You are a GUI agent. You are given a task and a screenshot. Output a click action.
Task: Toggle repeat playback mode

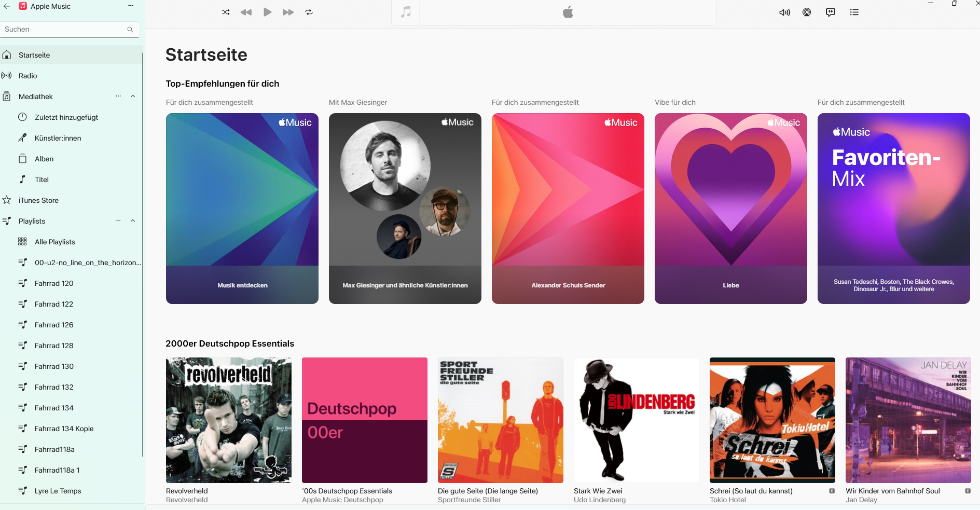pyautogui.click(x=309, y=12)
